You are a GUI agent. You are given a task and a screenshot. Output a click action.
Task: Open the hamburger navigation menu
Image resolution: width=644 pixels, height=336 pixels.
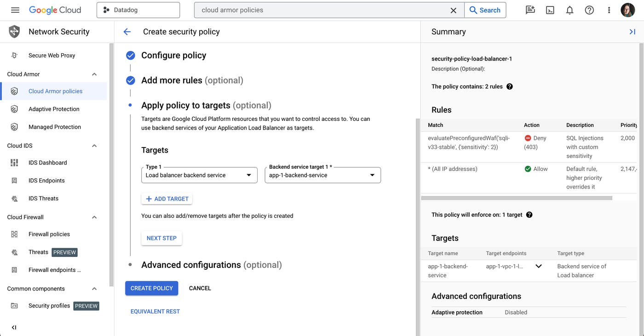click(x=15, y=10)
